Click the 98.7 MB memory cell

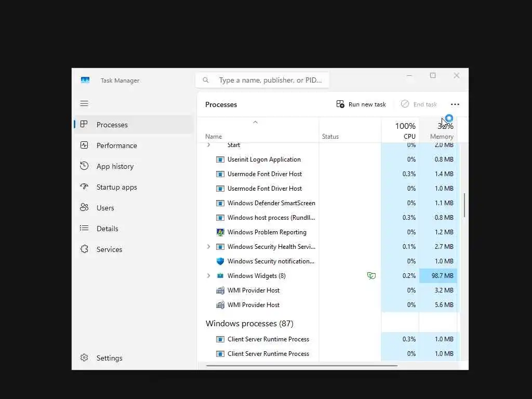pyautogui.click(x=438, y=276)
